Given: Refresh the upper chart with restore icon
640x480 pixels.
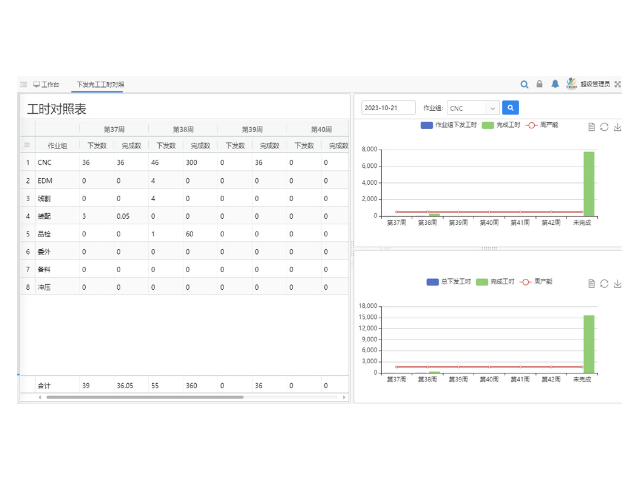Looking at the screenshot, I should (604, 127).
